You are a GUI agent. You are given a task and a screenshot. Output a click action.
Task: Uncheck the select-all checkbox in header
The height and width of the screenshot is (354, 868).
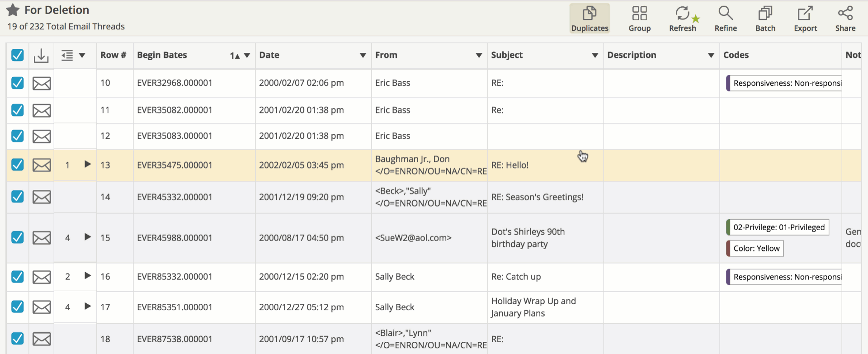pyautogui.click(x=17, y=55)
